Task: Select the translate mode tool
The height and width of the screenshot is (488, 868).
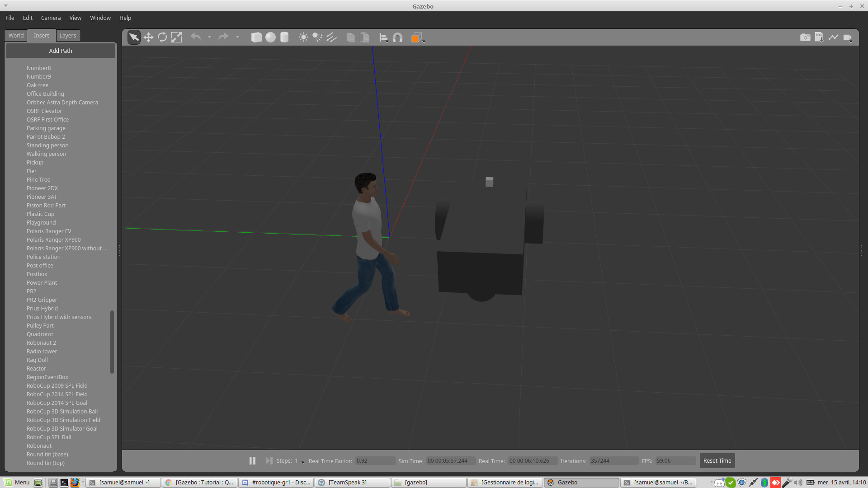Action: [148, 38]
